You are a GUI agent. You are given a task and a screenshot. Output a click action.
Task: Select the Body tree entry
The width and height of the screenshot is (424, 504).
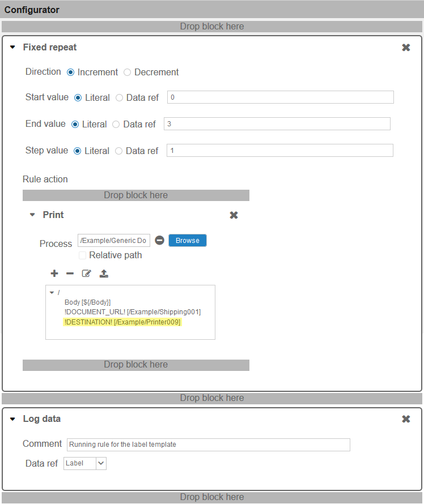(x=87, y=302)
